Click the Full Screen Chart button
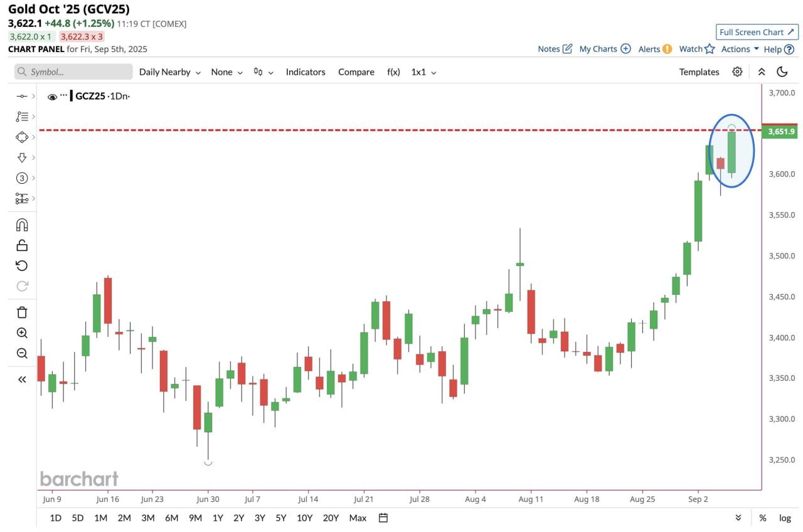 [757, 32]
